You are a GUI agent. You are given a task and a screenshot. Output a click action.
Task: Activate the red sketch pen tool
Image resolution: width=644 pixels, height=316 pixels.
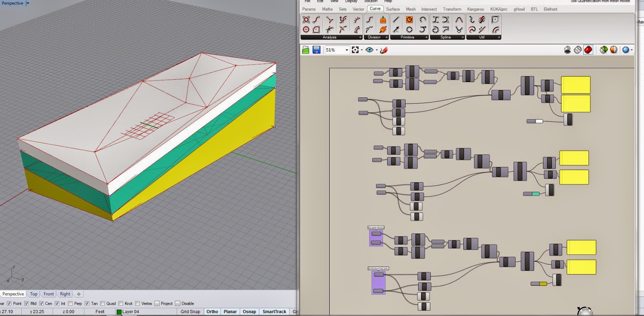tap(384, 50)
